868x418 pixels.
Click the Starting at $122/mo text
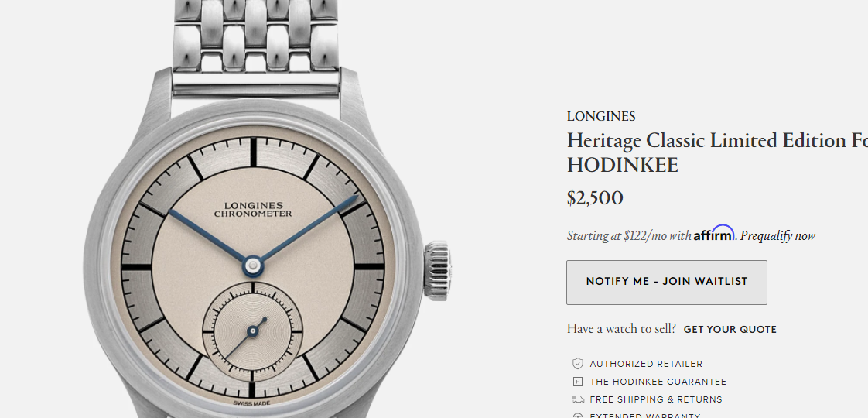click(x=628, y=235)
